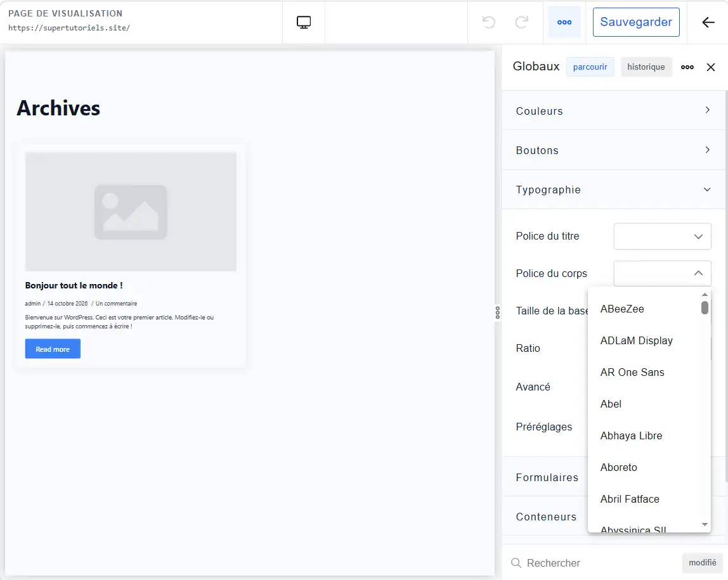Click the panel resize handle dots
The image size is (728, 580).
498,313
